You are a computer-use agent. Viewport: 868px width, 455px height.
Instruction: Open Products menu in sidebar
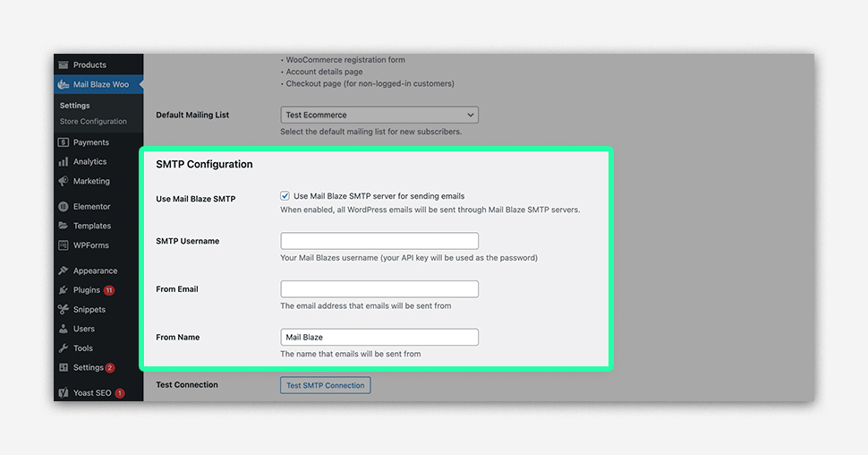click(98, 64)
